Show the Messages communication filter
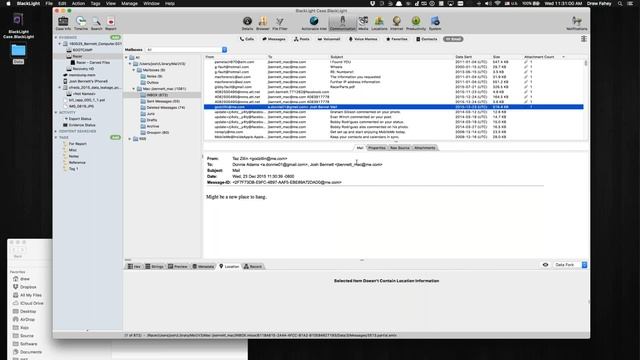 (273, 39)
